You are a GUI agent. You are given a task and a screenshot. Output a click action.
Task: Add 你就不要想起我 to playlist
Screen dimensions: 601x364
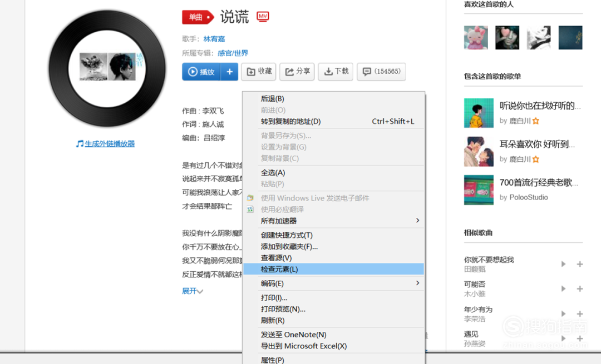580,264
